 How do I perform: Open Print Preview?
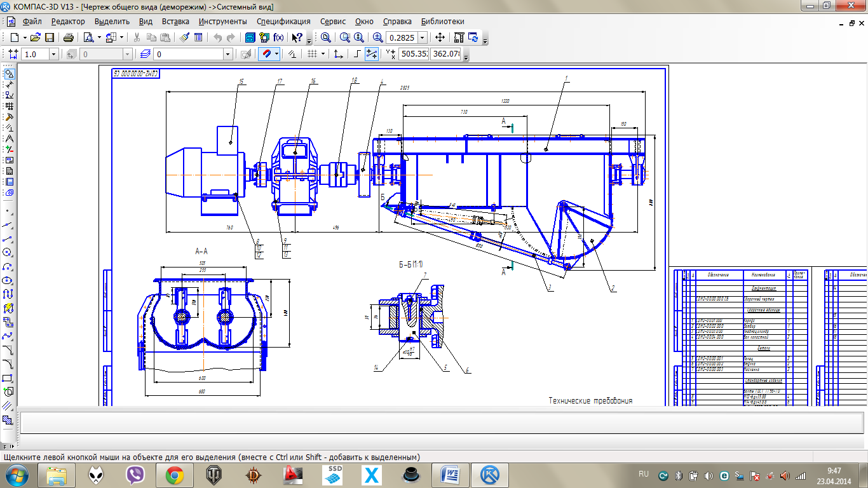[x=89, y=37]
